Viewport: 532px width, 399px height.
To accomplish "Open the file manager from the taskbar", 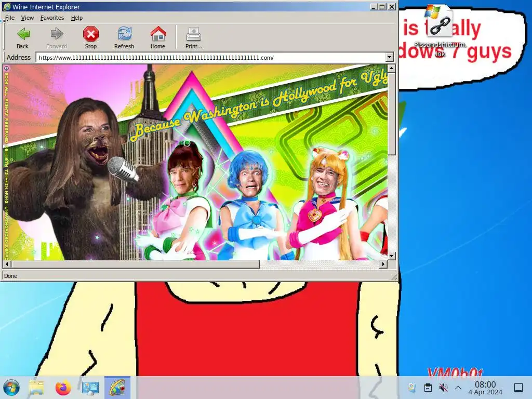I will [36, 388].
